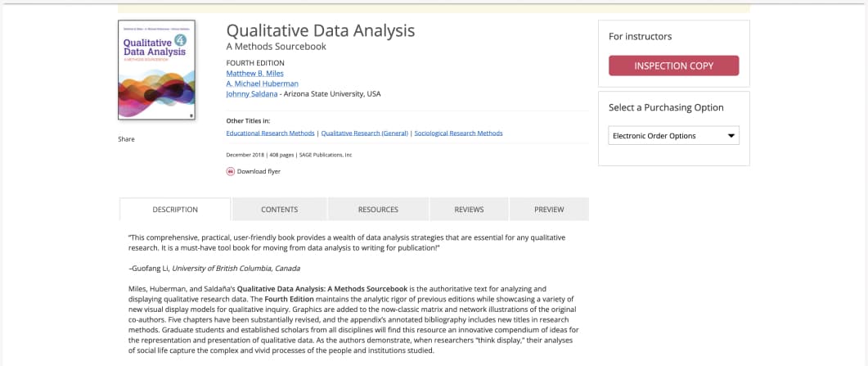Click the Description tab

pos(175,210)
